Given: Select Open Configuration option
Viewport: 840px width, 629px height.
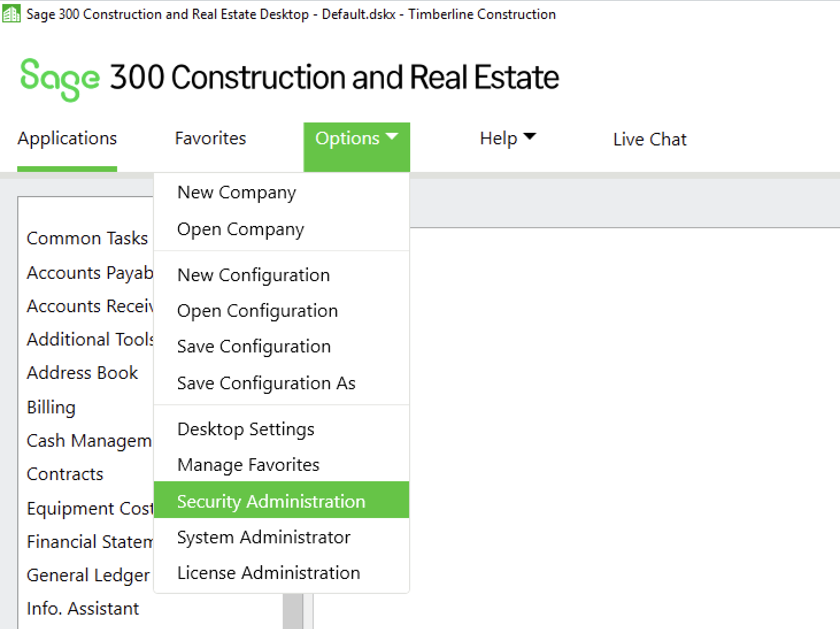Looking at the screenshot, I should [282, 311].
